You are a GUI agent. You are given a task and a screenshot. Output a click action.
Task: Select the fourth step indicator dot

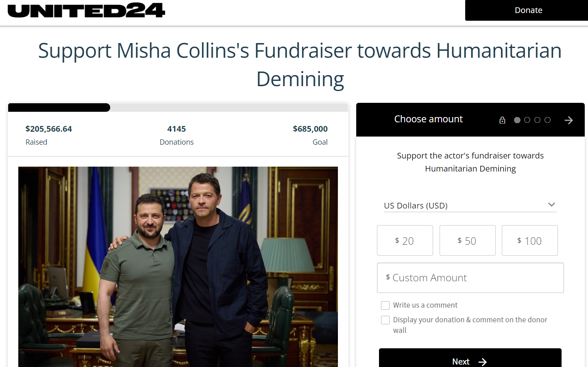(548, 120)
